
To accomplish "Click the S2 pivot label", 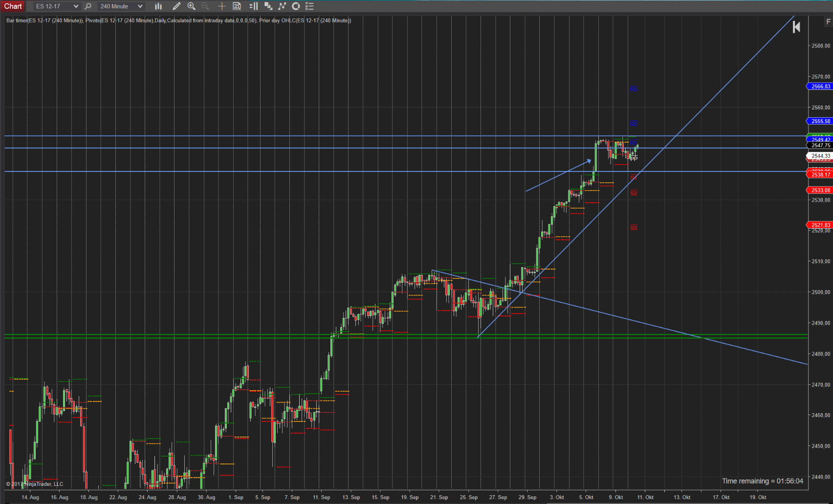I will [634, 193].
